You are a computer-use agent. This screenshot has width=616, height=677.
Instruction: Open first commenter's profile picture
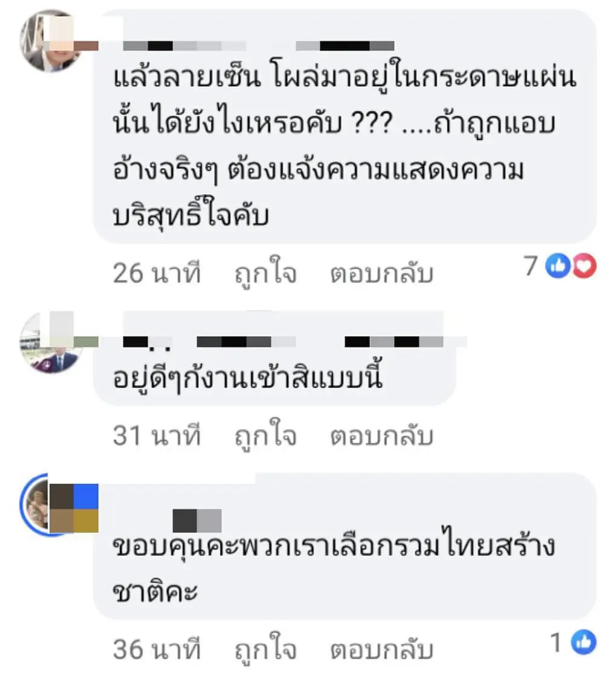pos(52,40)
